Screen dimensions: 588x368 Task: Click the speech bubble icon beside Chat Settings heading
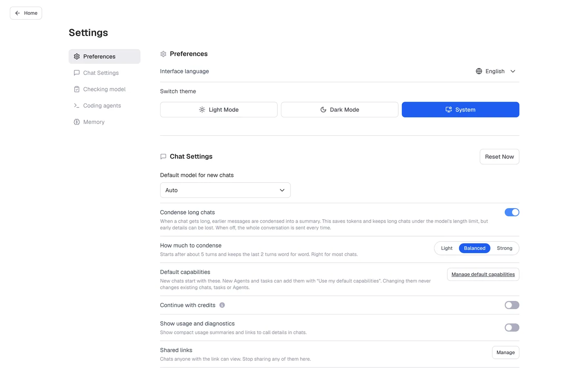163,157
